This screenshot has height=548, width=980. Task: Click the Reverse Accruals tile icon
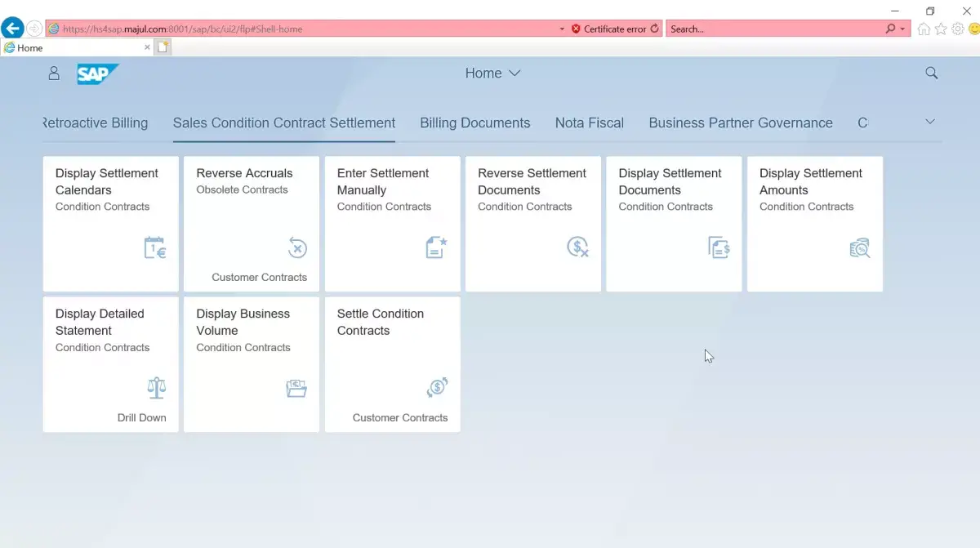point(297,247)
